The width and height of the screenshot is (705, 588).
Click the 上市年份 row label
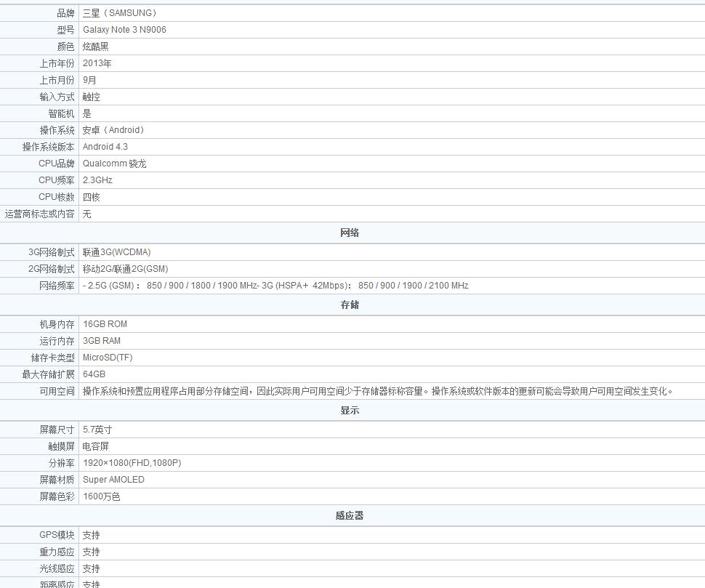point(57,63)
